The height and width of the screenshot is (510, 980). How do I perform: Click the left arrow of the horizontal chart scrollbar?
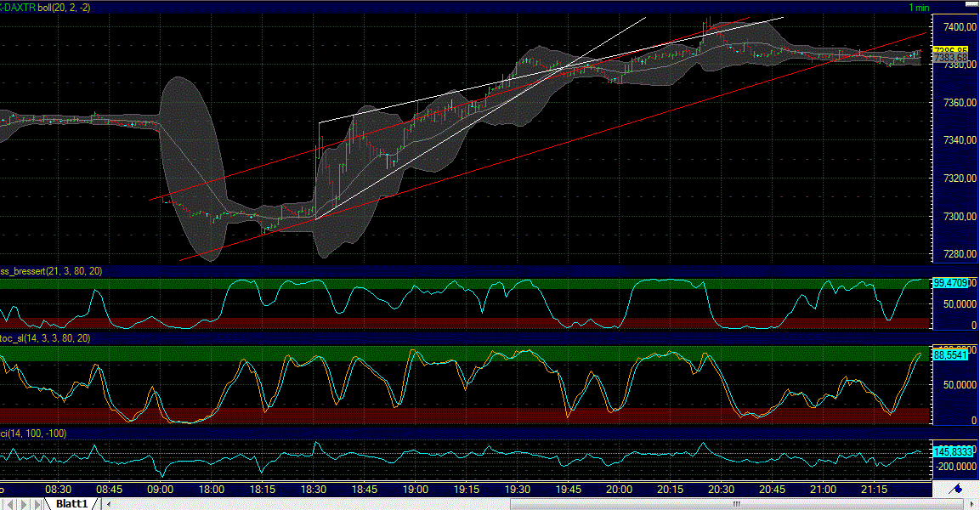click(x=109, y=504)
